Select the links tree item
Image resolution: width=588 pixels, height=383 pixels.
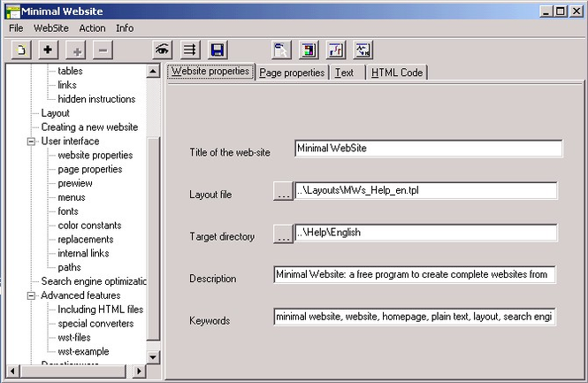67,85
